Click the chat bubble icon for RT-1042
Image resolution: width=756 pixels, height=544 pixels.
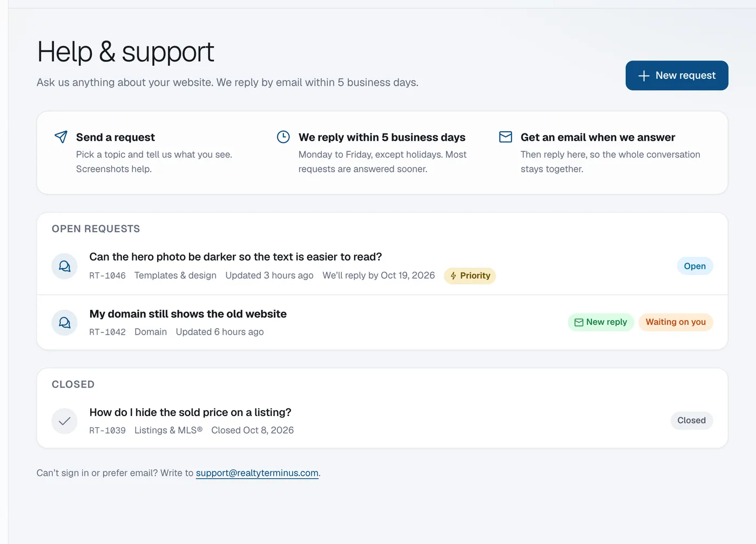[x=65, y=323]
